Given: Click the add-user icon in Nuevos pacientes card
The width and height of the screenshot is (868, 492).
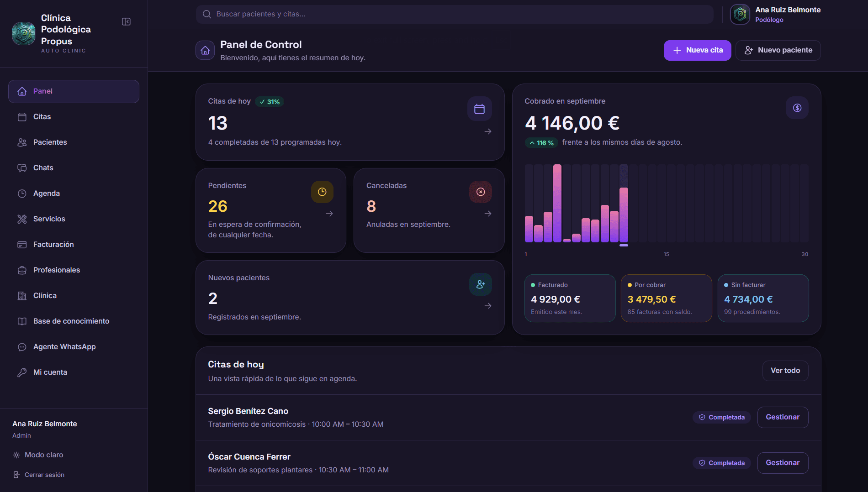Looking at the screenshot, I should tap(481, 284).
